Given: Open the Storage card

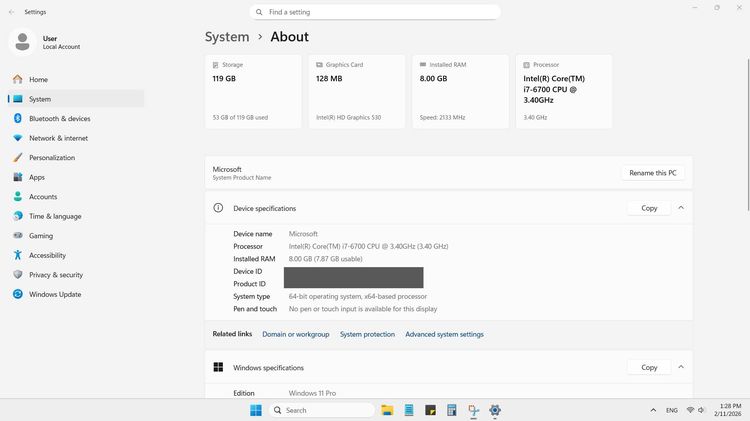Looking at the screenshot, I should (x=253, y=91).
